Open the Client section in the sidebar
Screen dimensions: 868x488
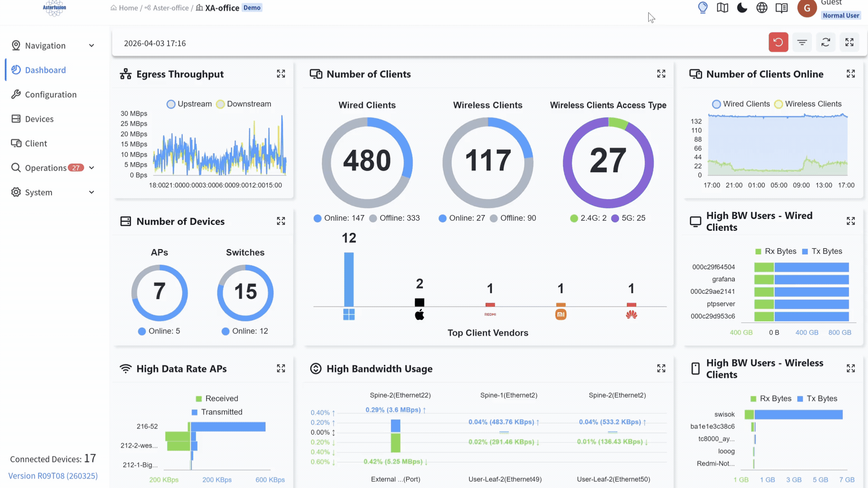click(36, 143)
